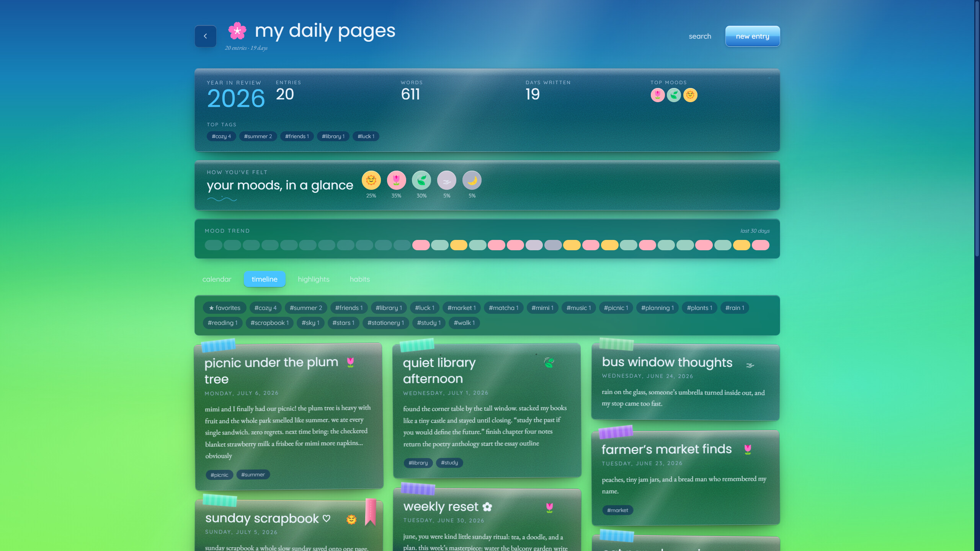
Task: Toggle the #market 1 filter chip
Action: point(461,308)
